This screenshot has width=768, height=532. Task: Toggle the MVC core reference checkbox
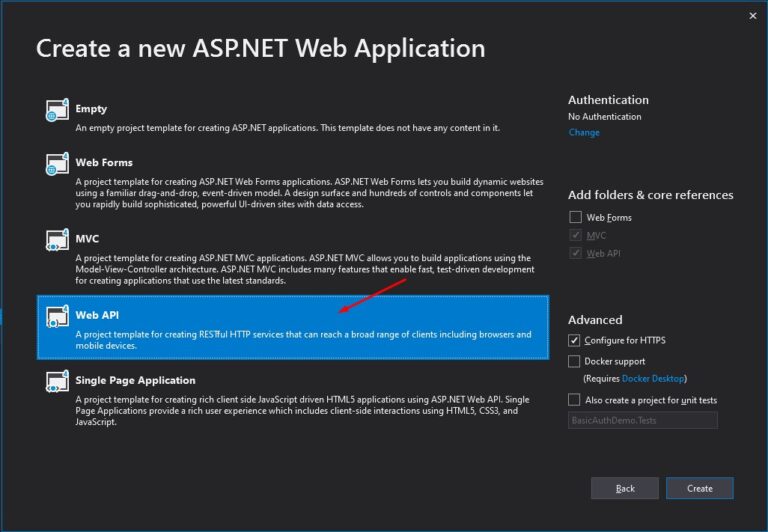(576, 235)
